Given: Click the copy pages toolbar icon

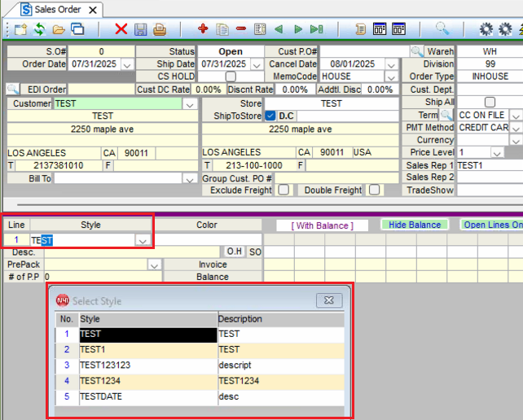Looking at the screenshot, I should pos(222,29).
